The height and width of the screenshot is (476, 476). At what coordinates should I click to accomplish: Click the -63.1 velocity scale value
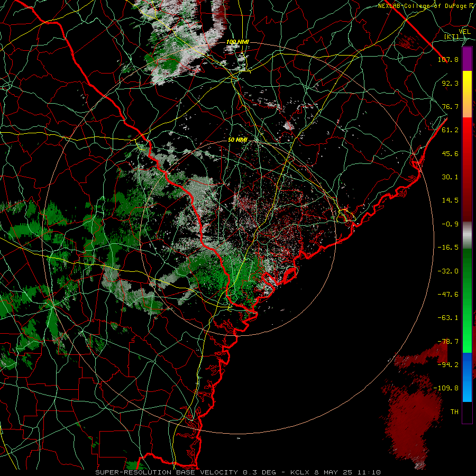pos(448,318)
